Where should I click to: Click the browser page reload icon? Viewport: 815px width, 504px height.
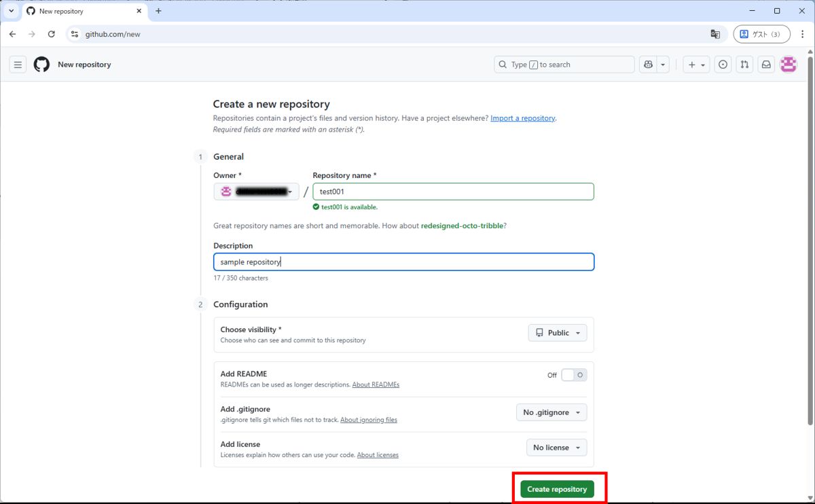click(x=51, y=34)
